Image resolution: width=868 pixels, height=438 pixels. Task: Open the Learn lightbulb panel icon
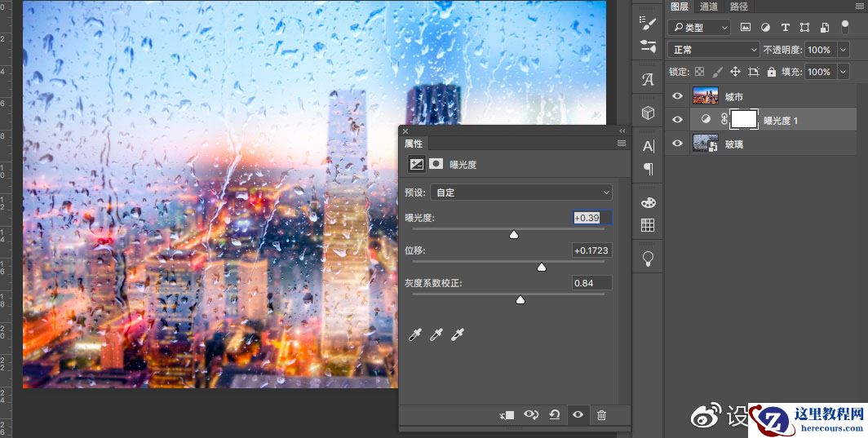click(x=648, y=259)
